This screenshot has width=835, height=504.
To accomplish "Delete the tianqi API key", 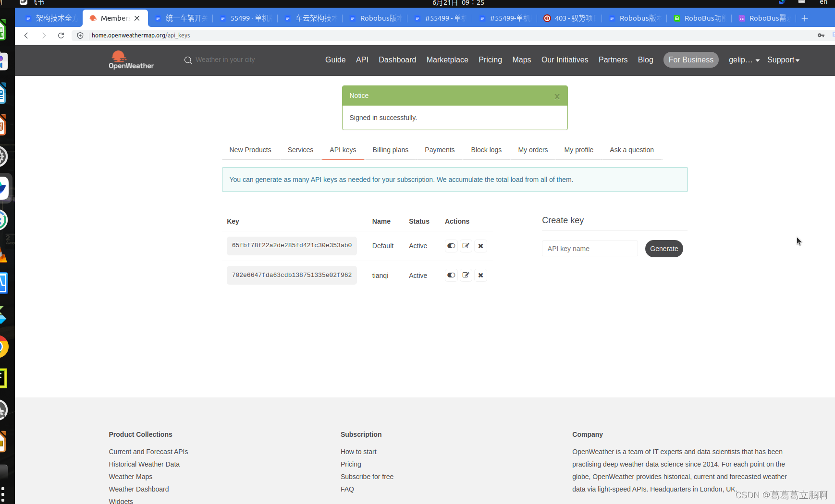I will [x=480, y=275].
